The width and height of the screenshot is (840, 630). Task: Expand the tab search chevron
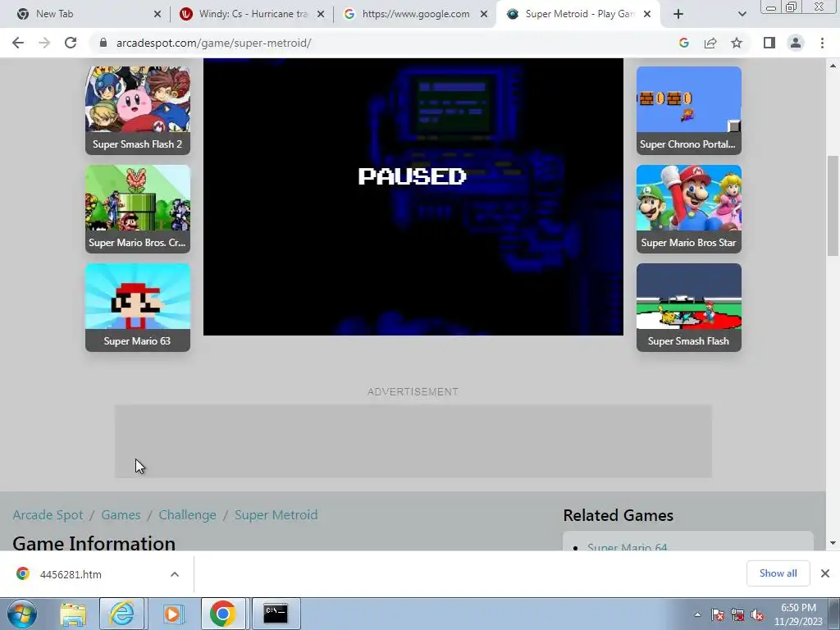(742, 14)
